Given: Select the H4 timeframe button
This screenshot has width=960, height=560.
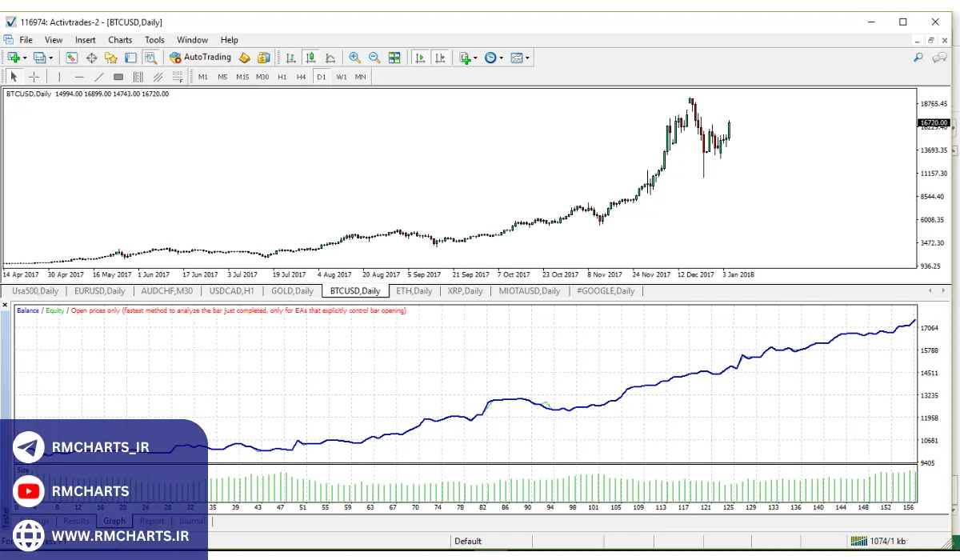Looking at the screenshot, I should (x=301, y=77).
